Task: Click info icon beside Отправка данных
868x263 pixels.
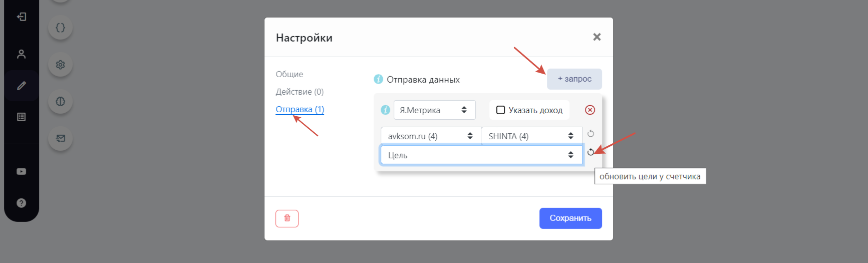Action: (379, 79)
